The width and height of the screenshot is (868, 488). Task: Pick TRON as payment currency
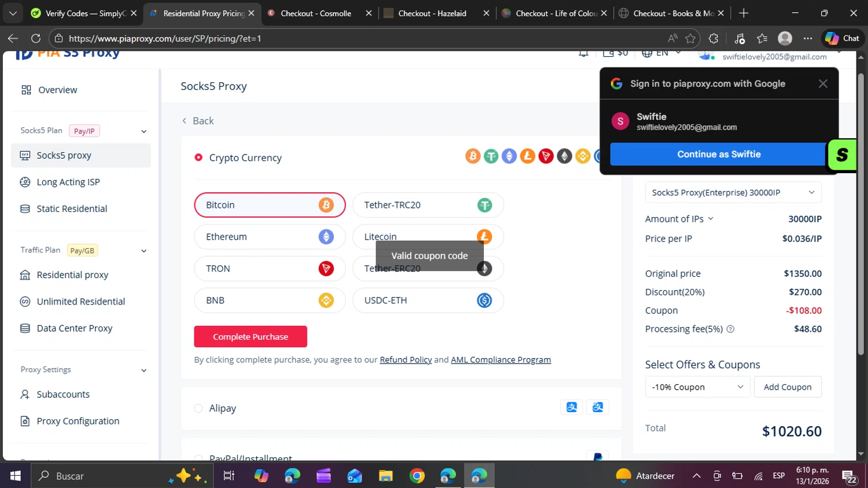pyautogui.click(x=270, y=269)
